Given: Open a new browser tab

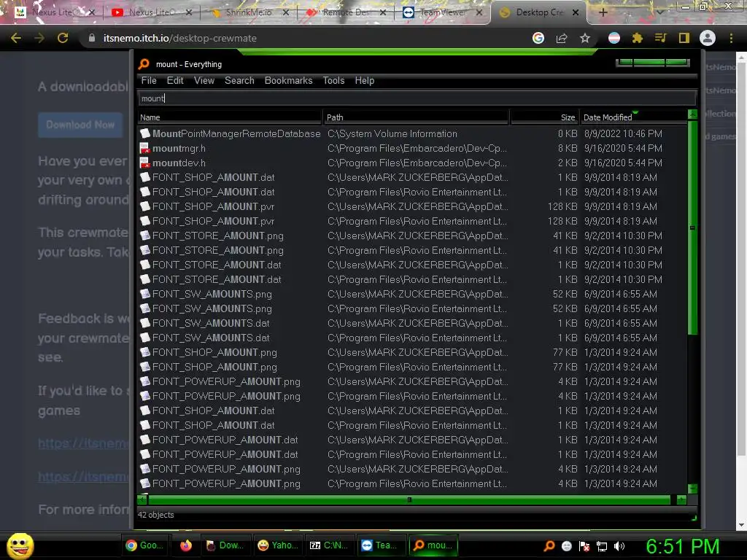Looking at the screenshot, I should [603, 12].
